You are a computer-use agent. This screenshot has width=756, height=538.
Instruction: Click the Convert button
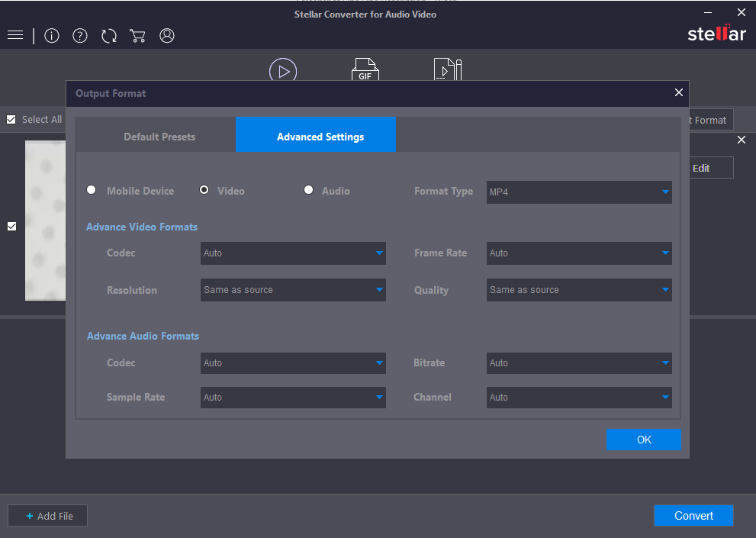(x=693, y=516)
